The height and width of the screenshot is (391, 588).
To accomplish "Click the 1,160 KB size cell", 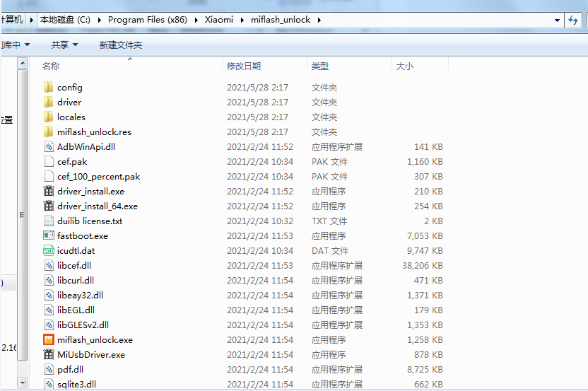I will pos(425,162).
